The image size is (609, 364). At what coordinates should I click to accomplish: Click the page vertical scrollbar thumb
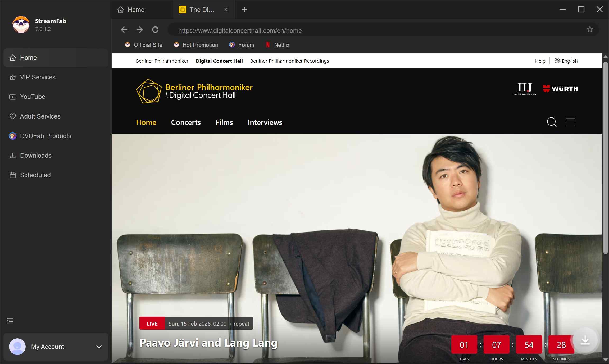[605, 158]
